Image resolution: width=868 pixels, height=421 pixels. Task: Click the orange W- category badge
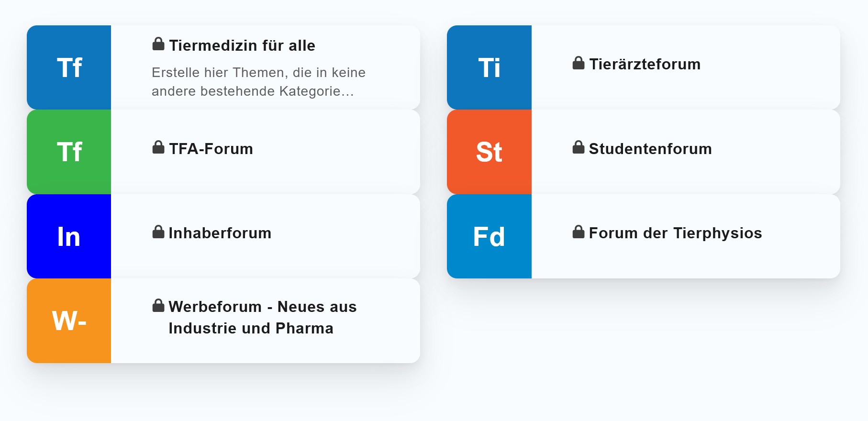pos(69,321)
